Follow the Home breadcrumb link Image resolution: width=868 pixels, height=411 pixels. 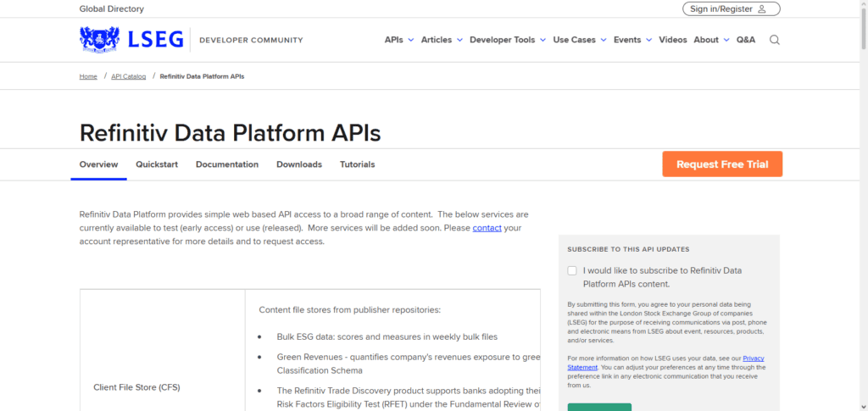point(88,76)
